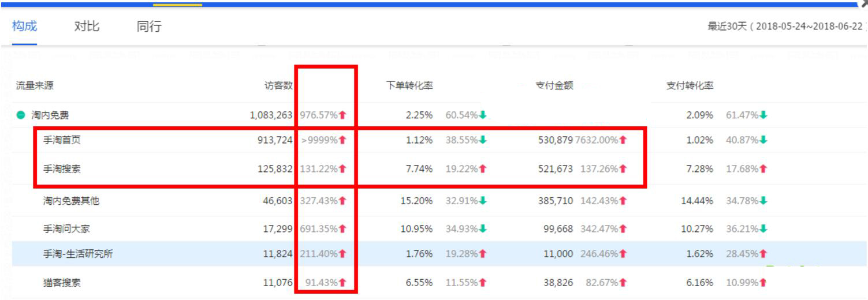Click the up arrow next to 91.43%
Viewport: 868px width, 300px height.
(342, 283)
